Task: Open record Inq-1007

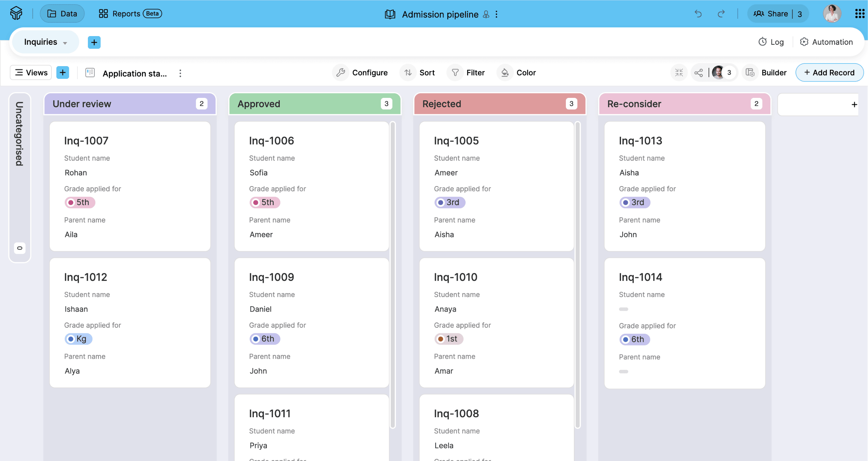Action: 130,186
